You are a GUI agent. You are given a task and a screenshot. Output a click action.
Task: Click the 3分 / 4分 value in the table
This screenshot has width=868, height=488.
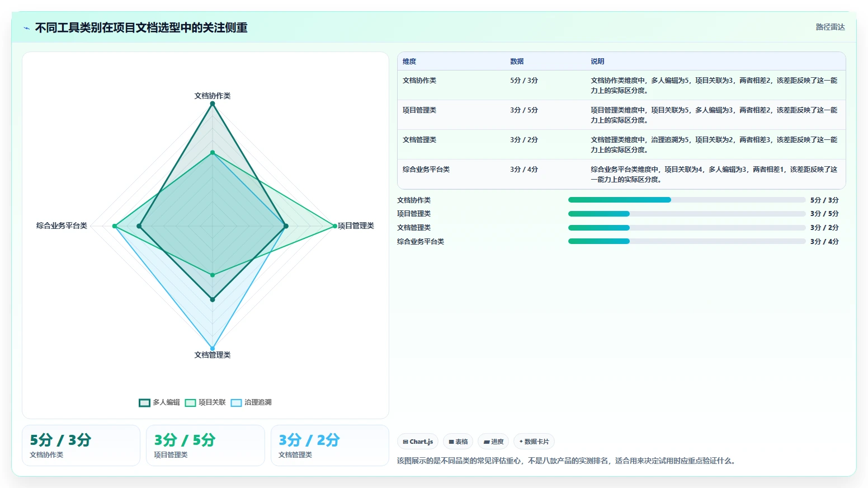pos(524,170)
